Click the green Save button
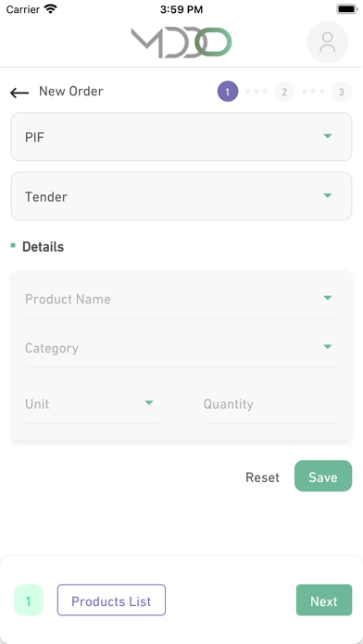Screen dimensions: 363x644 [323, 476]
